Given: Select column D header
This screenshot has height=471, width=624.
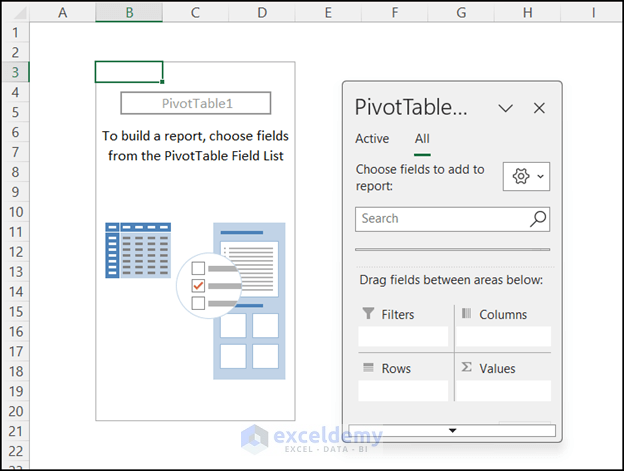Looking at the screenshot, I should (x=262, y=12).
